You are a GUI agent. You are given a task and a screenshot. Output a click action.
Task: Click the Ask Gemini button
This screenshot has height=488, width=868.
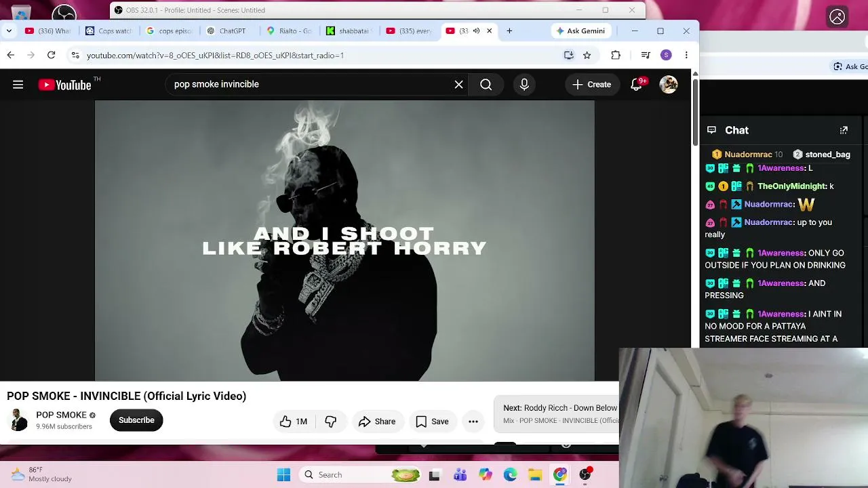pos(580,31)
